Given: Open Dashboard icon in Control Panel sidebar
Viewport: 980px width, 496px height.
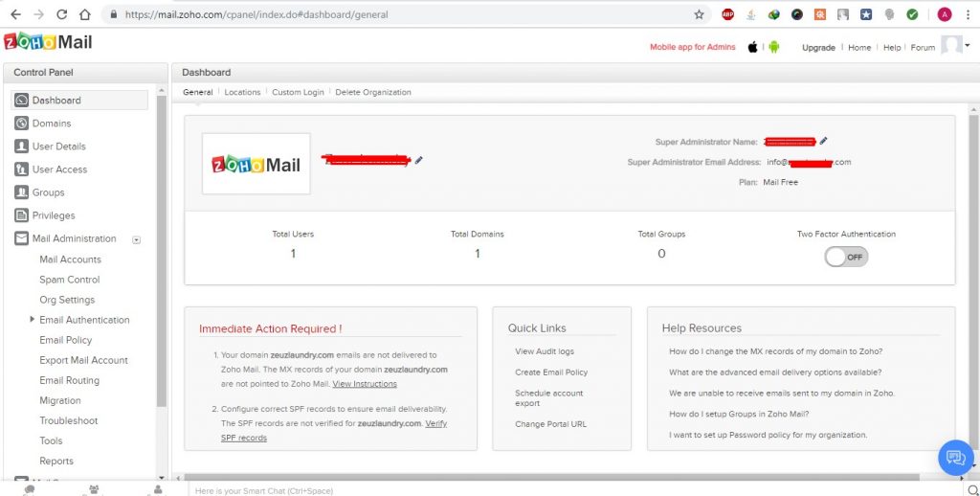Looking at the screenshot, I should [22, 101].
